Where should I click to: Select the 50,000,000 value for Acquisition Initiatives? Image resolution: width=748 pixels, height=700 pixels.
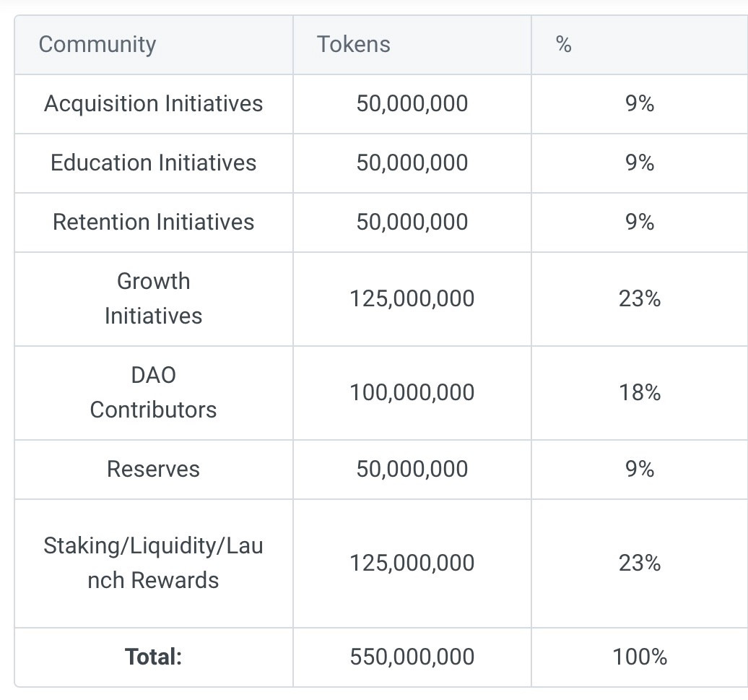[x=412, y=103]
